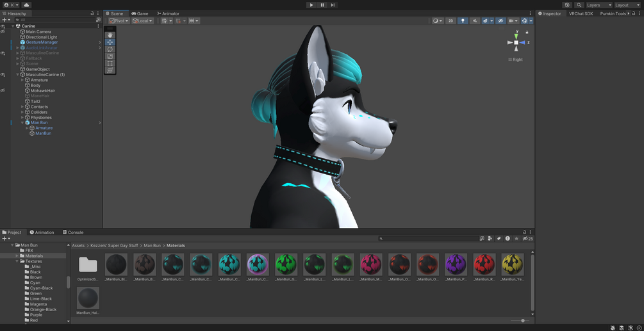
Task: Toggle hidden packages count 25
Action: [x=528, y=239]
